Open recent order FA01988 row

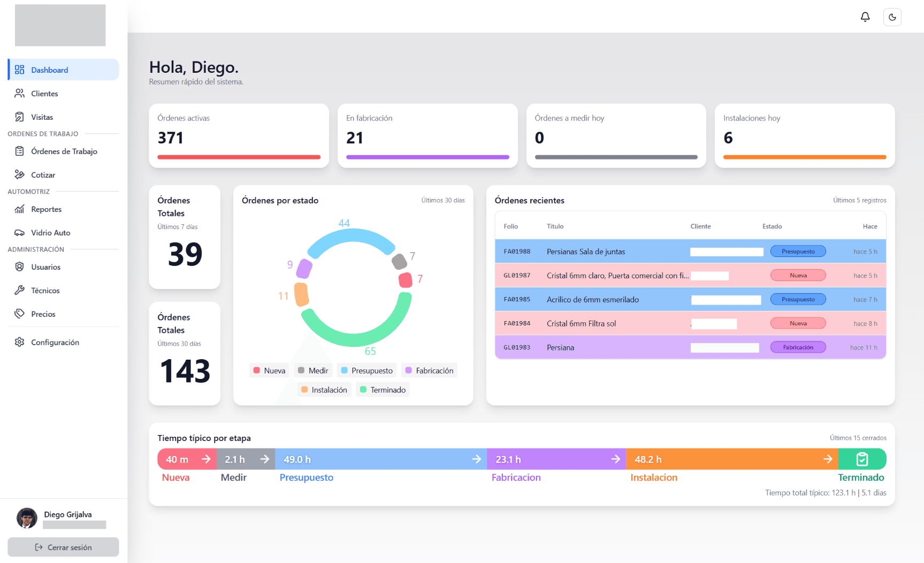[x=690, y=252]
